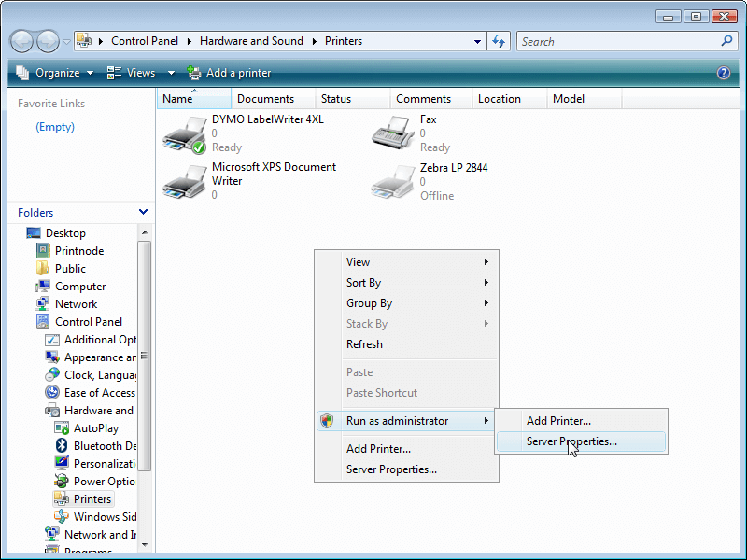Image resolution: width=747 pixels, height=560 pixels.
Task: Click the Model column header
Action: pos(585,99)
